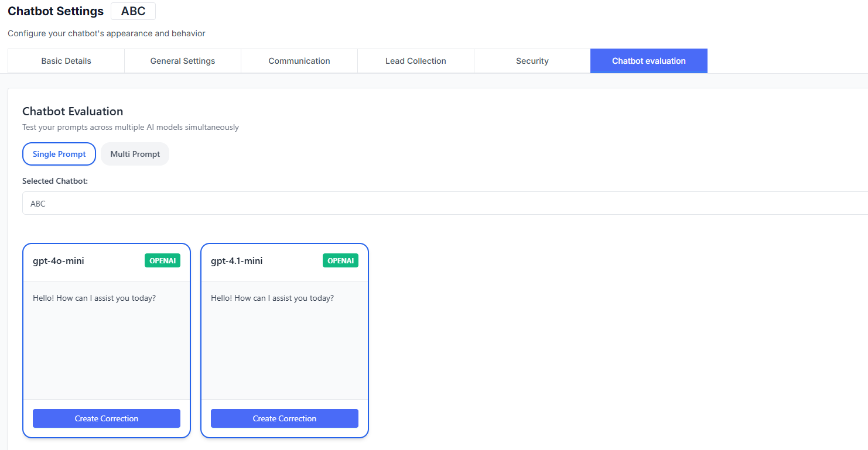Open the General Settings tab
The height and width of the screenshot is (450, 868).
(182, 60)
